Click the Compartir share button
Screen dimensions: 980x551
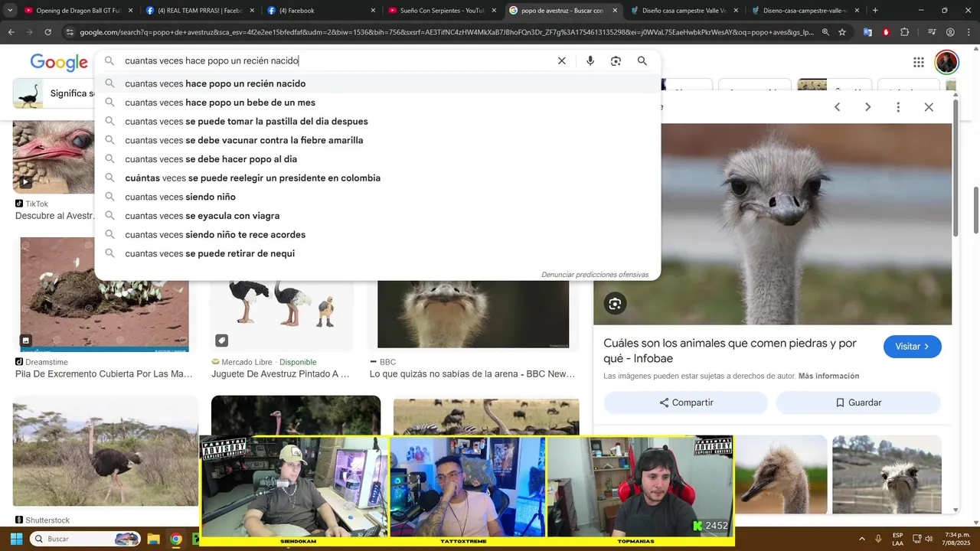coord(686,403)
